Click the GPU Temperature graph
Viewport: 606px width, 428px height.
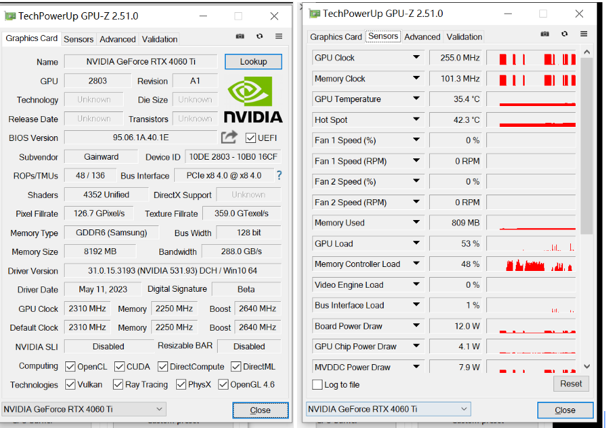point(531,99)
